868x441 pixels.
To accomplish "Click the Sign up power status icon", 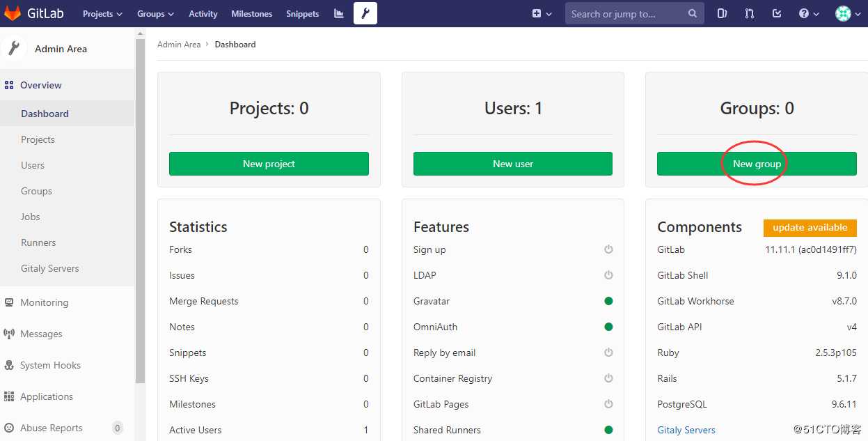I will [608, 249].
